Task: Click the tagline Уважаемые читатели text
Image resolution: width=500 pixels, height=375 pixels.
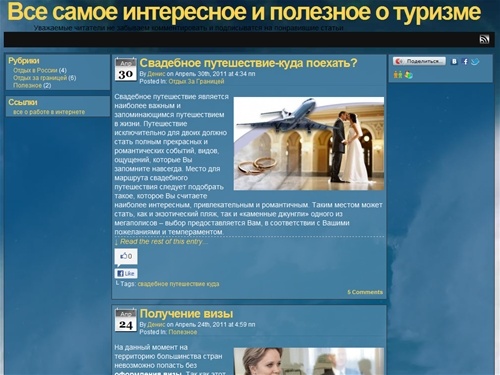Action: tap(188, 28)
